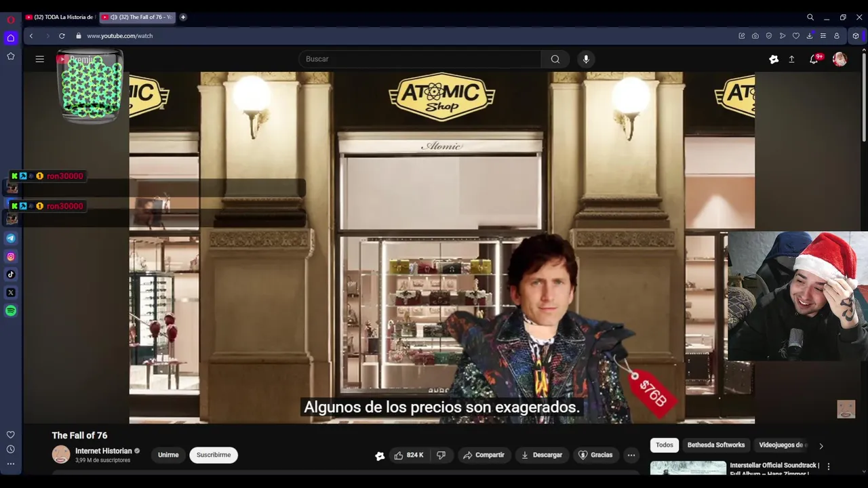Open Opera tab search magnifier

pos(810,17)
